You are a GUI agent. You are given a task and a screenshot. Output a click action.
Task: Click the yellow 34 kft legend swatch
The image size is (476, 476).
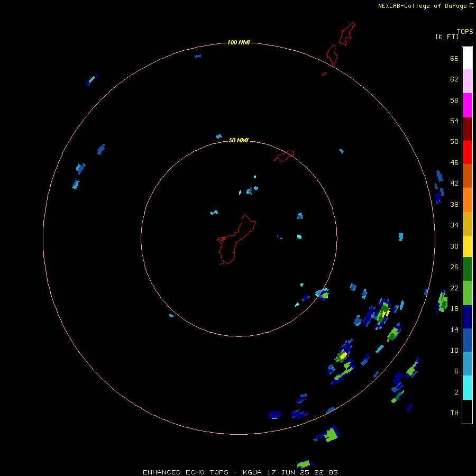pyautogui.click(x=467, y=246)
